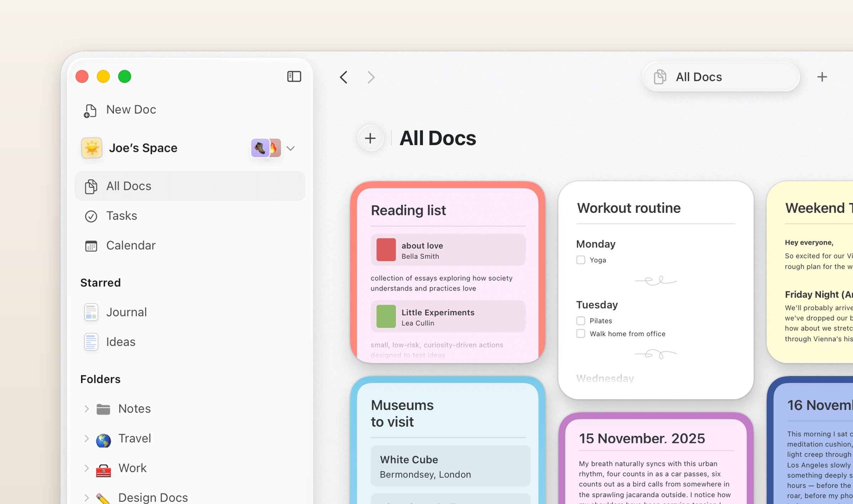Click the Little Experiments book entry
853x504 pixels.
(x=448, y=316)
